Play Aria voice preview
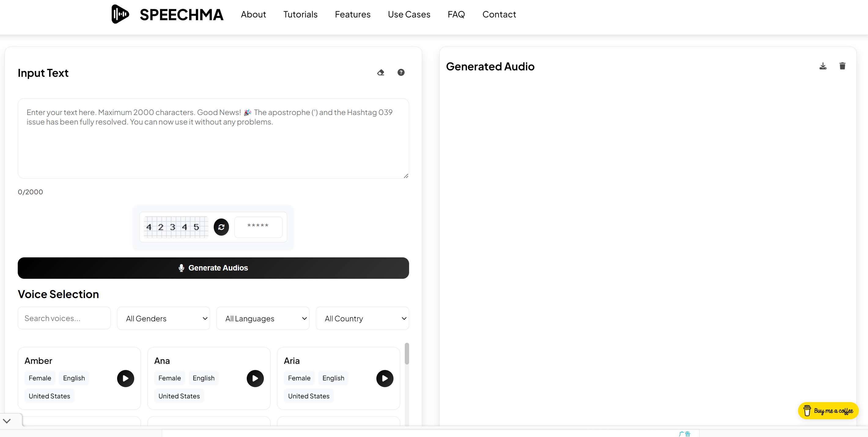This screenshot has height=437, width=868. pyautogui.click(x=384, y=378)
